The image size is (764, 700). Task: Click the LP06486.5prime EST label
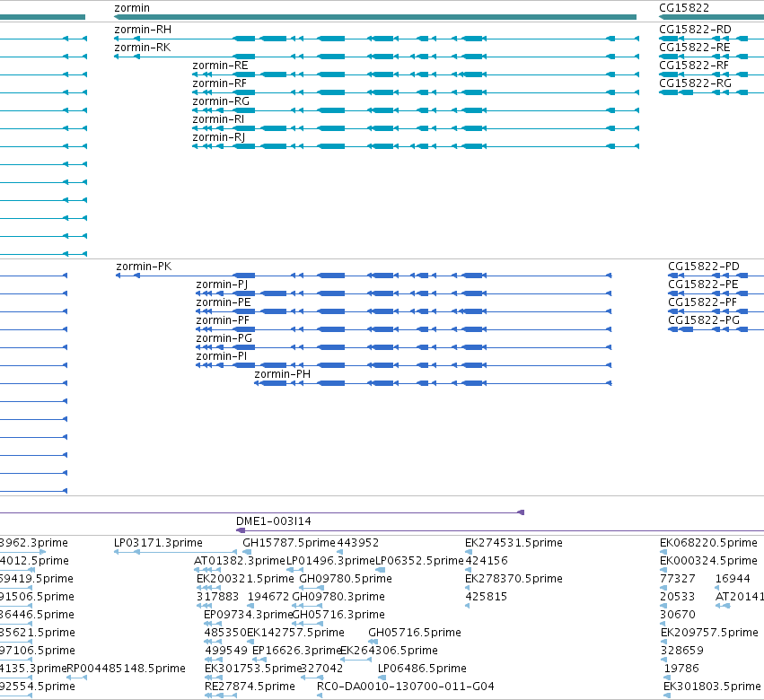coord(423,669)
